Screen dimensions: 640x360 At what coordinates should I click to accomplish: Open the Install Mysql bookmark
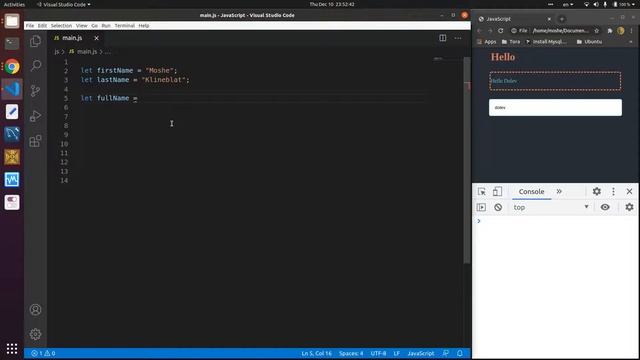(546, 42)
